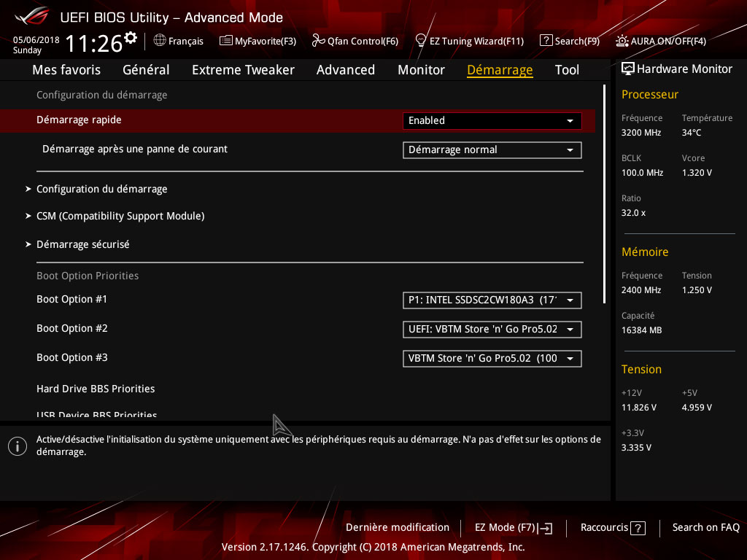
Task: Switch to the Monitor tab
Action: click(421, 70)
